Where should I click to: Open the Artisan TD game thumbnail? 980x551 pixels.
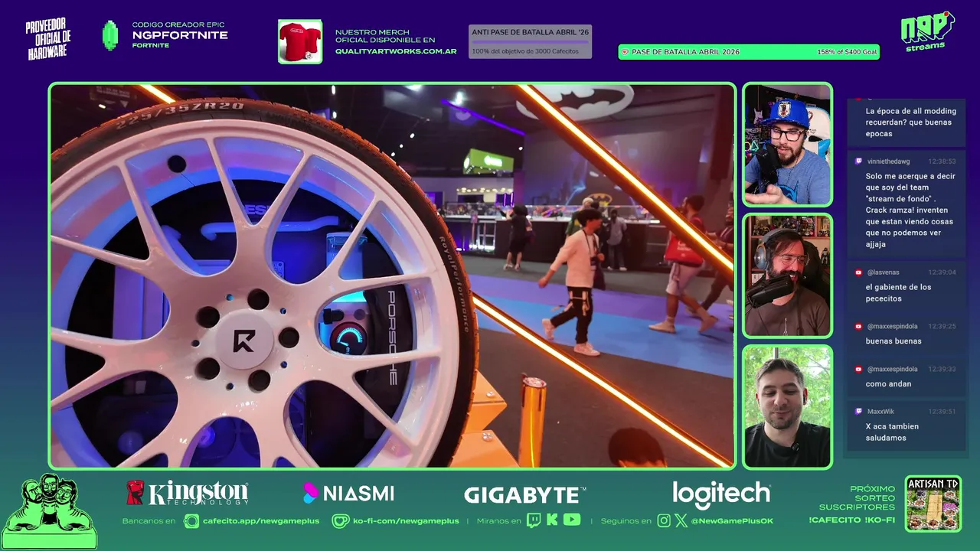tap(933, 504)
